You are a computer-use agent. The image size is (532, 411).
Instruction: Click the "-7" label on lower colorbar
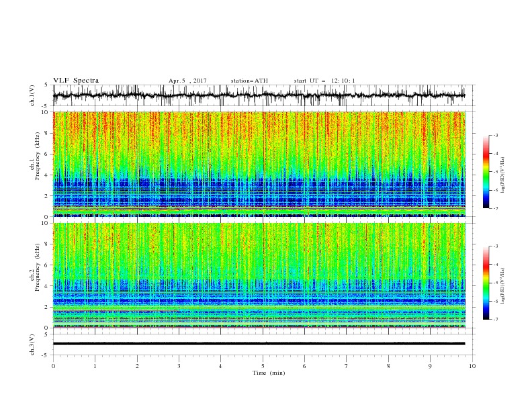495,319
